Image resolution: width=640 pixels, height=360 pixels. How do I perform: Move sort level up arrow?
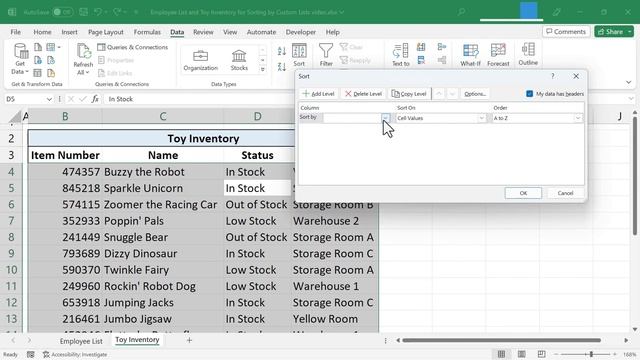(439, 93)
